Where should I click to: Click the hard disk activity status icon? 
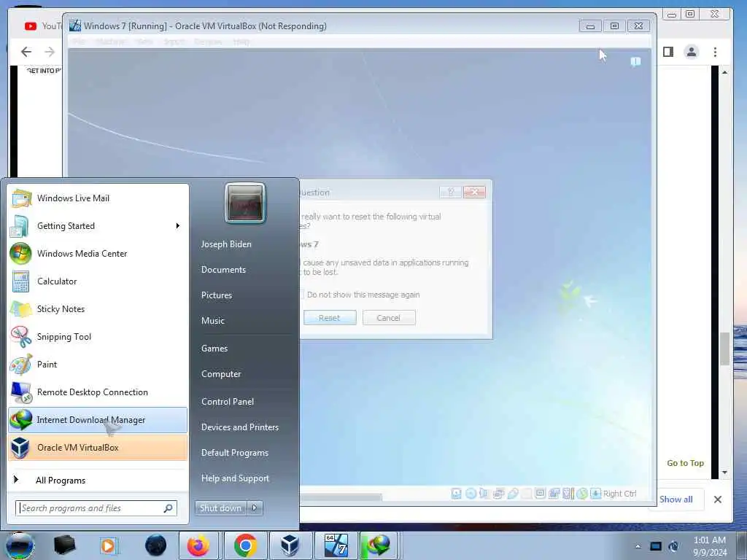tap(457, 494)
